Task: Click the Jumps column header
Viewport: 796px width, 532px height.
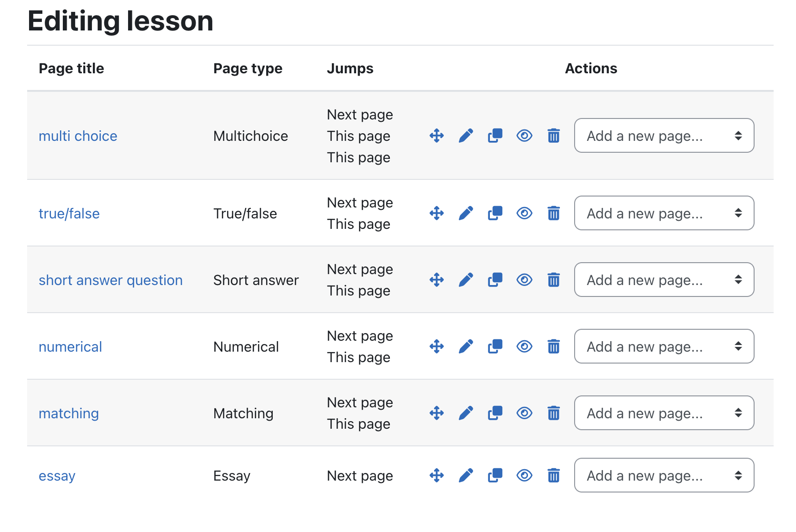Action: (350, 69)
